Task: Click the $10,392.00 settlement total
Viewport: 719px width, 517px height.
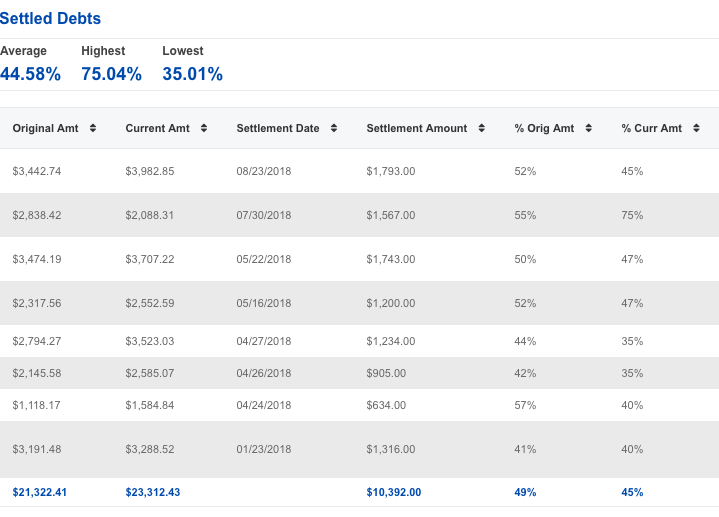Action: (394, 492)
